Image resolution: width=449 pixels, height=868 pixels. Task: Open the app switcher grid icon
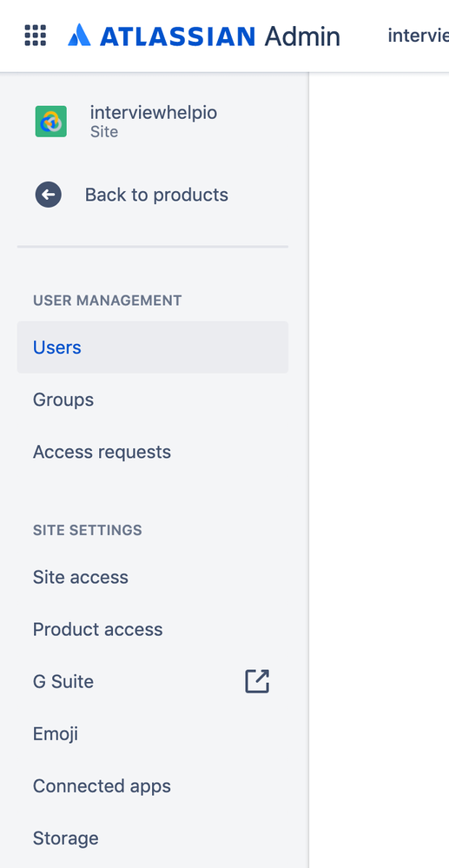36,36
